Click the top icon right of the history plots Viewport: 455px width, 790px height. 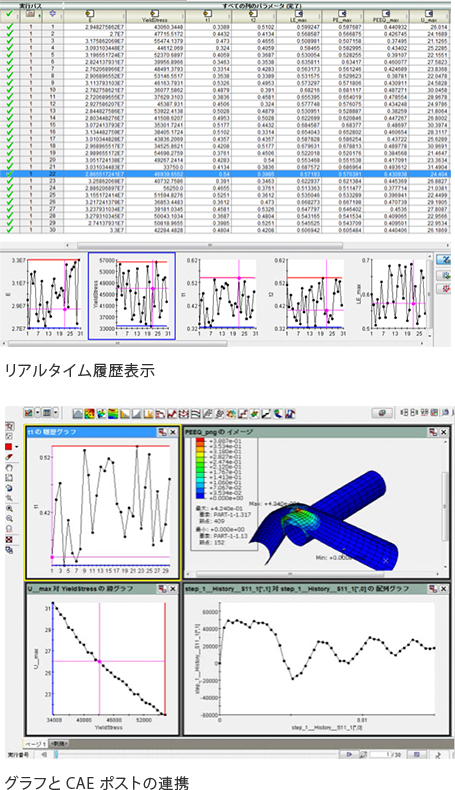pos(443,259)
